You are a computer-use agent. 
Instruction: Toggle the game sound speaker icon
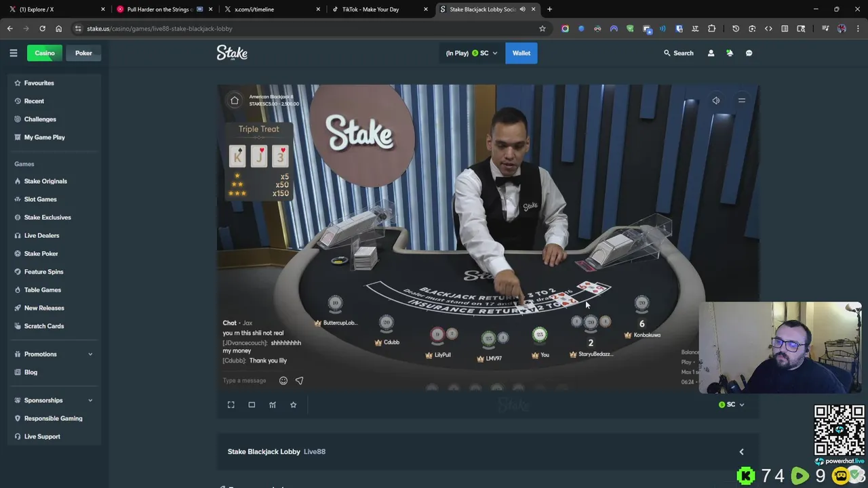pyautogui.click(x=716, y=100)
